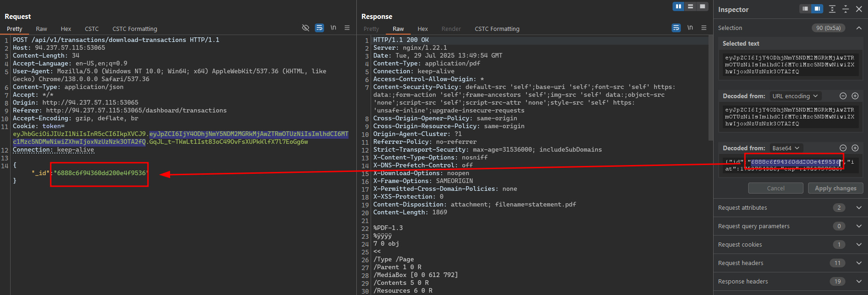Screen dimensions: 868x295
Task: Remove Base64 decode step minus icon
Action: coord(843,148)
